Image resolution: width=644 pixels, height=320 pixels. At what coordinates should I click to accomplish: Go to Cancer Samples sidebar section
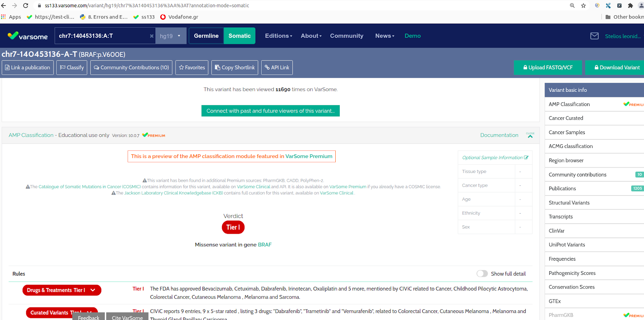click(x=594, y=132)
